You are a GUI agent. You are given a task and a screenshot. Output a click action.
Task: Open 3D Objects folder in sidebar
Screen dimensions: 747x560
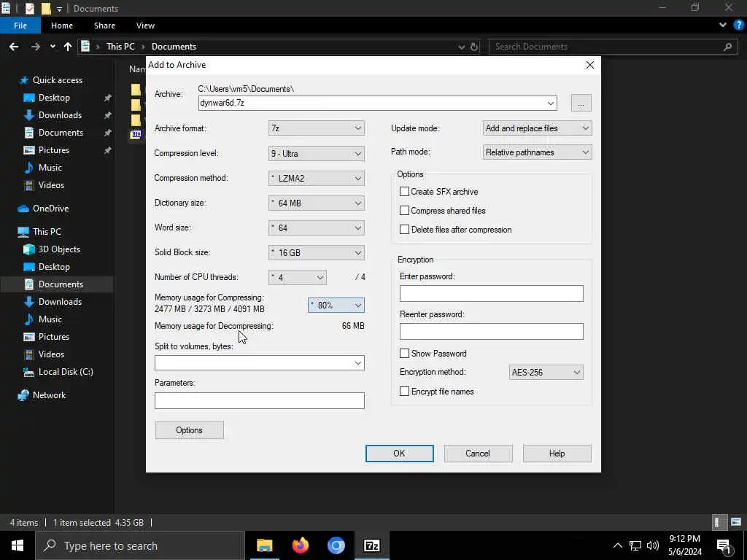coord(59,249)
